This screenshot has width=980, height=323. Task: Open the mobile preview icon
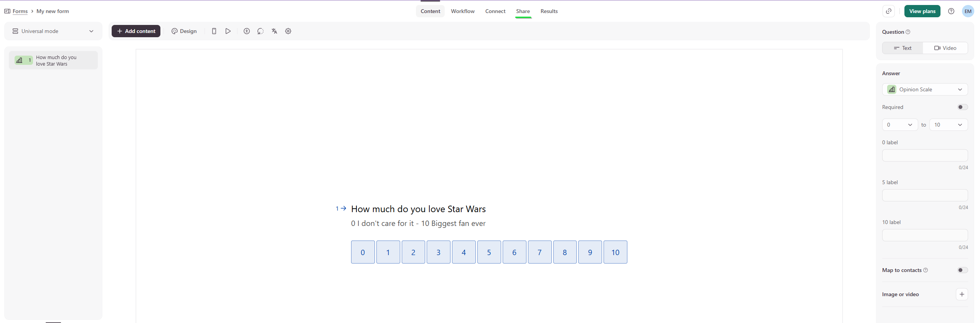pos(214,31)
